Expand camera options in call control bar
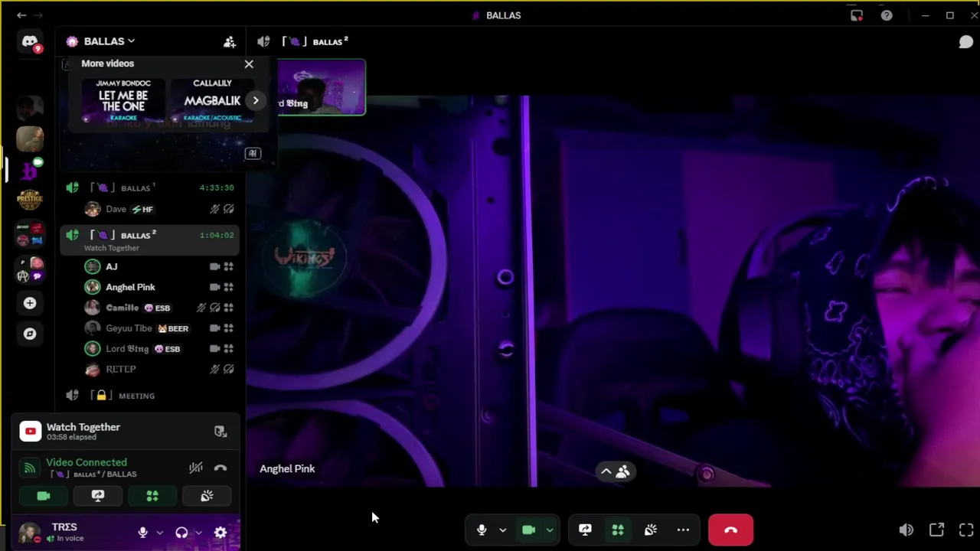 [x=549, y=530]
